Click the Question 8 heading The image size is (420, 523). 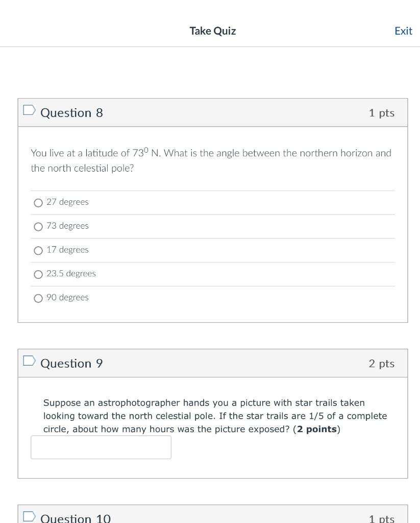(x=71, y=113)
